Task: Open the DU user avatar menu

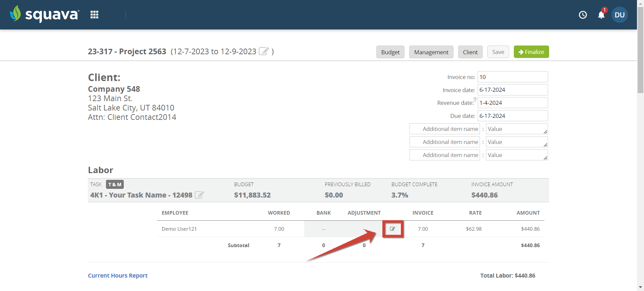Action: click(x=620, y=15)
